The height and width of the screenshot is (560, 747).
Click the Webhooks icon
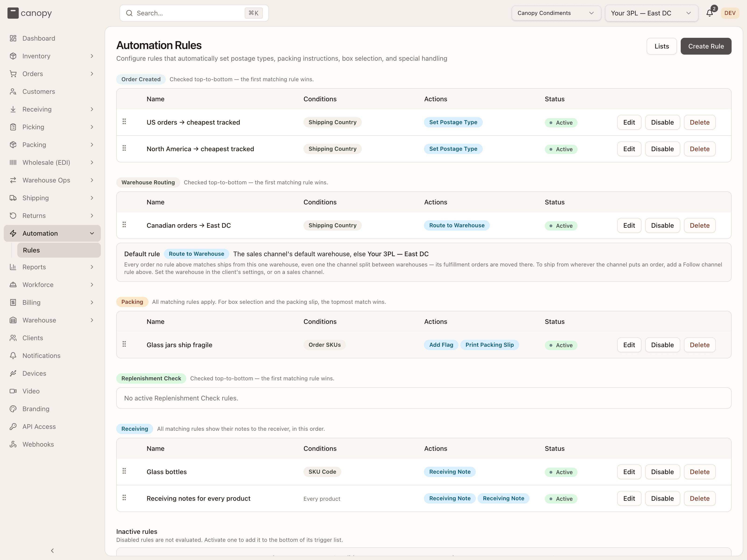[13, 444]
